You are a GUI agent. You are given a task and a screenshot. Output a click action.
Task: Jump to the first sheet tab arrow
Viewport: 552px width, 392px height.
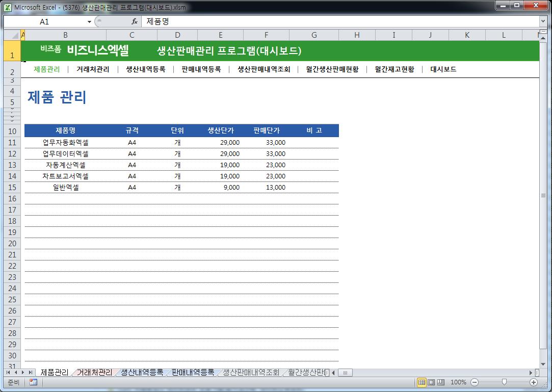(x=9, y=373)
